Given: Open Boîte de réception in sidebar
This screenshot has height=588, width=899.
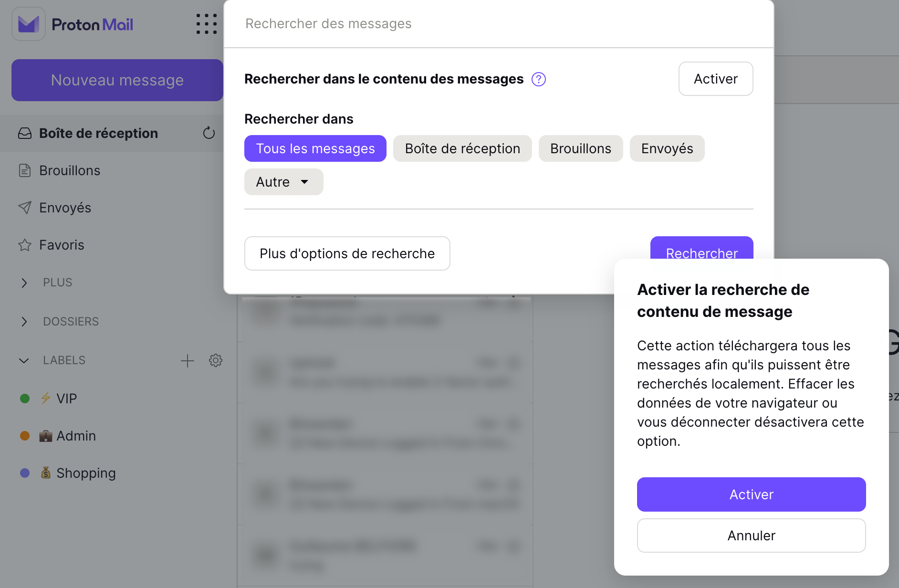Looking at the screenshot, I should [112, 133].
